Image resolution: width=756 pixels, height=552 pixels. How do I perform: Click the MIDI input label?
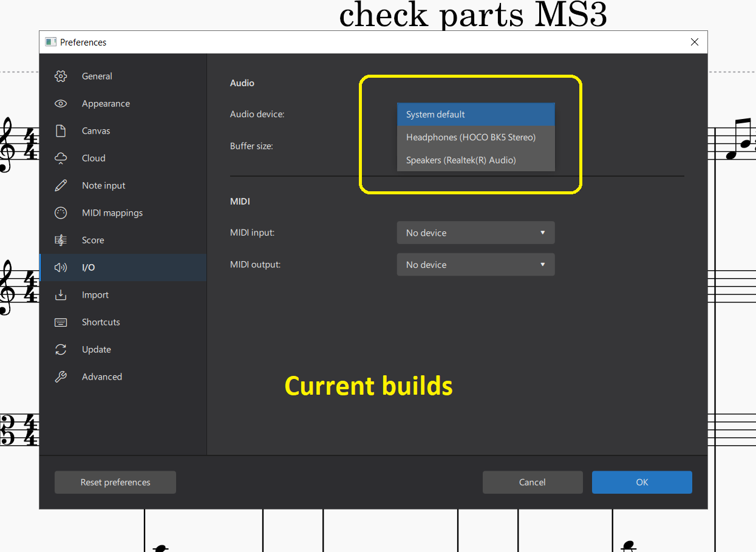(x=252, y=233)
